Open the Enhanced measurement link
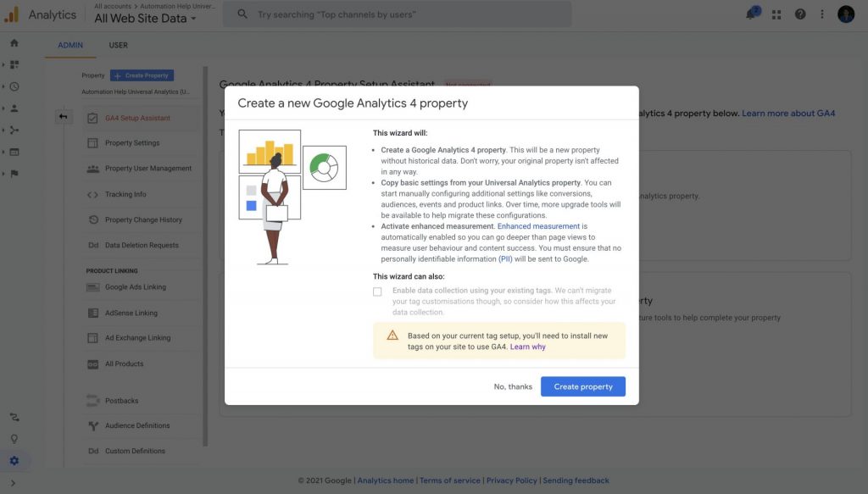 (x=538, y=226)
